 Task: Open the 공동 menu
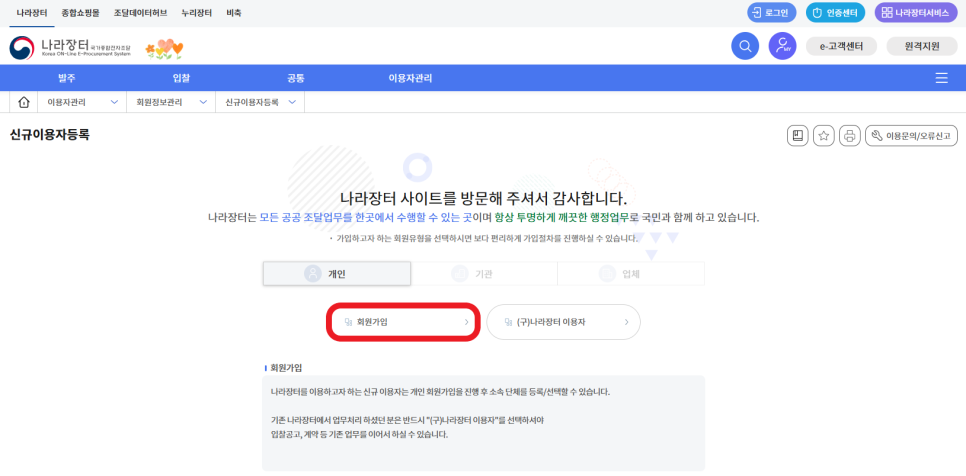pyautogui.click(x=296, y=78)
